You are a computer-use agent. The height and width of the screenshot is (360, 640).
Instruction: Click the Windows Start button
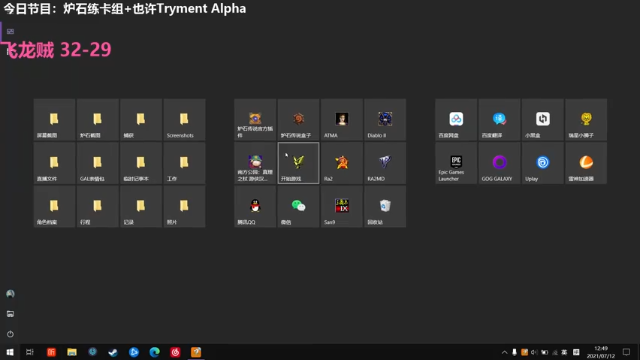[10, 352]
